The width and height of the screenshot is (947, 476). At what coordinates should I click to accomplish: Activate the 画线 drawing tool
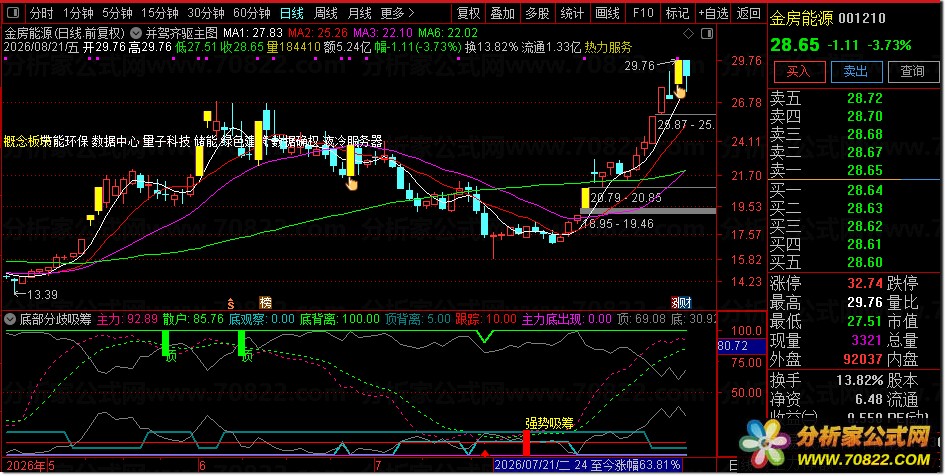point(607,13)
